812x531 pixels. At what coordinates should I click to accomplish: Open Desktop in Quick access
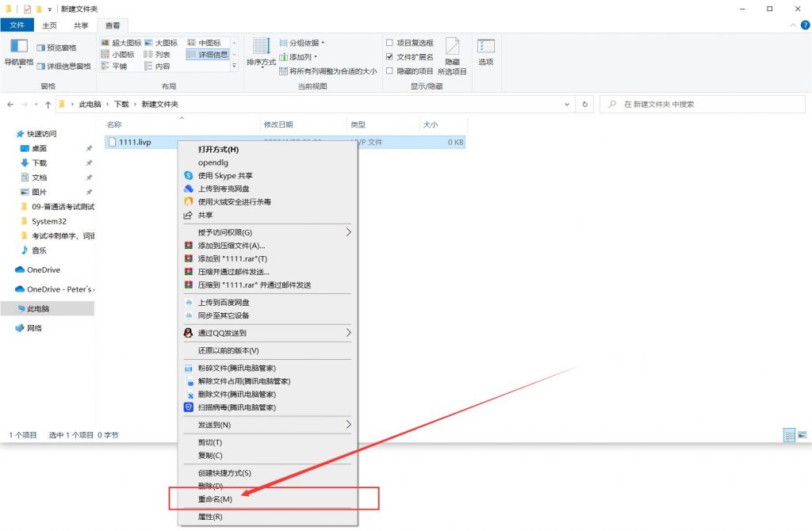tap(39, 148)
